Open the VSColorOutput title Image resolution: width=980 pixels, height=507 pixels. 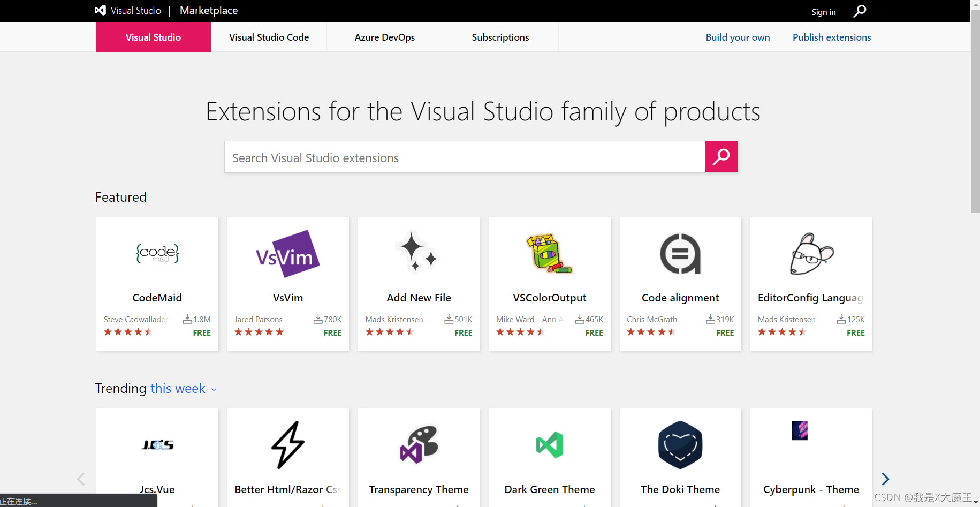(x=550, y=298)
